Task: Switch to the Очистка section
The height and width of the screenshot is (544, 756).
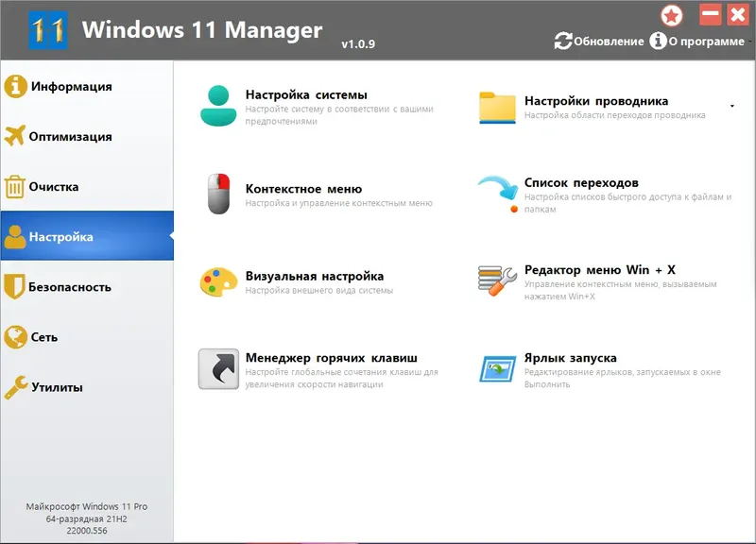Action: 57,186
